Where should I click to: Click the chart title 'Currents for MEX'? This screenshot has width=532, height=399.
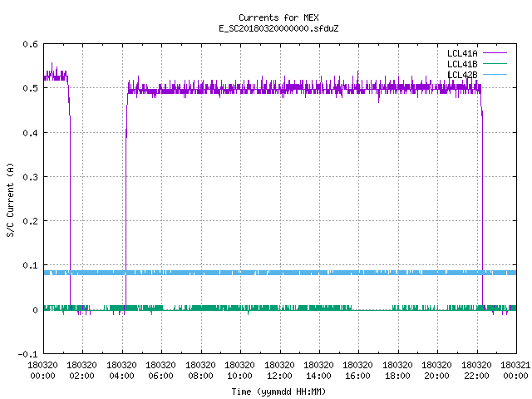(278, 17)
